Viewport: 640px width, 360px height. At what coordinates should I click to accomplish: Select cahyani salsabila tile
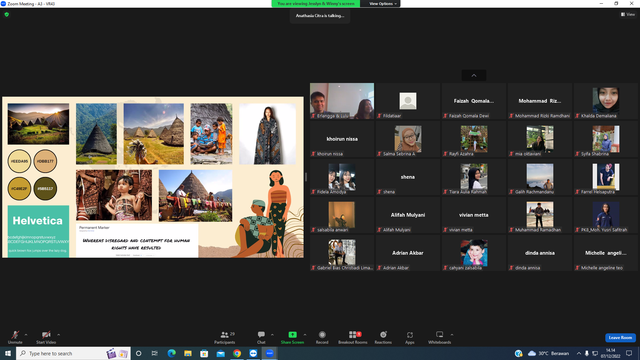point(474,253)
